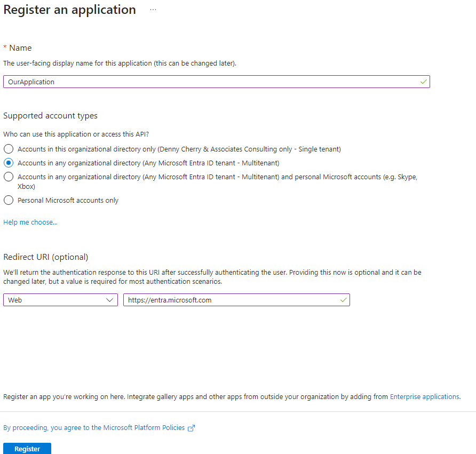Click the chevron arrow on the Web dropdown
The image size is (476, 454).
click(x=109, y=300)
